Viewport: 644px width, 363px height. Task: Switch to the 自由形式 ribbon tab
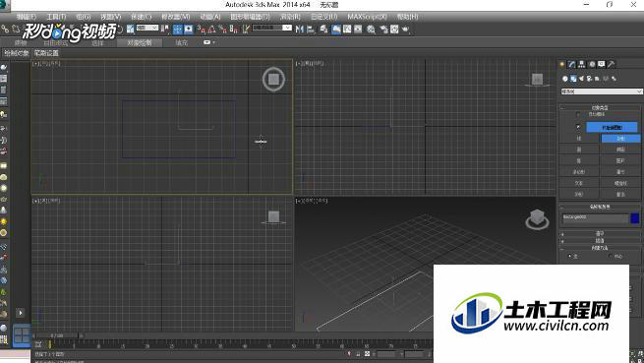pyautogui.click(x=56, y=42)
